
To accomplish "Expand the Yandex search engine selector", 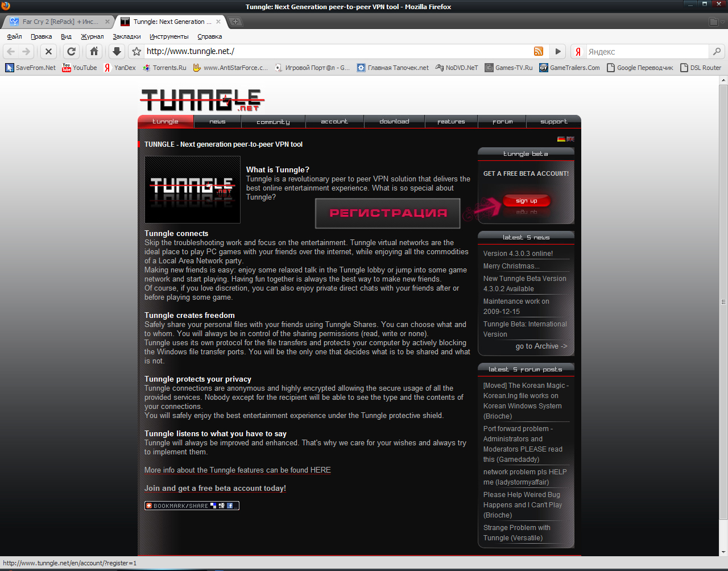I will [x=578, y=52].
